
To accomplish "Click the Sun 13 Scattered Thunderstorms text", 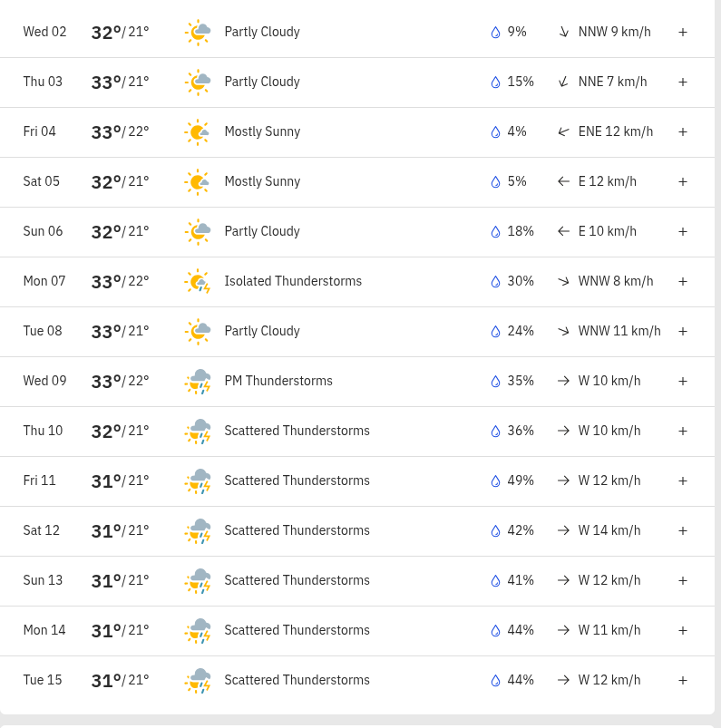I will click(297, 580).
